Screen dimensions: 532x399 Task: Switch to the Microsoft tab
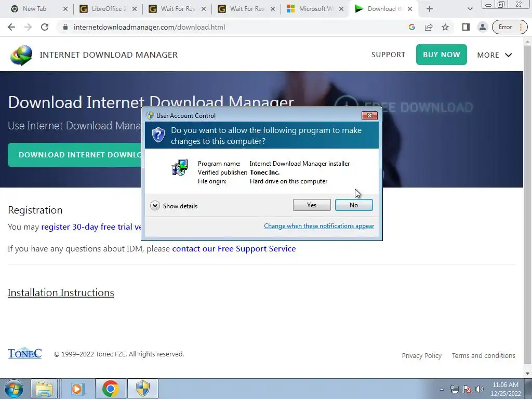tap(315, 9)
